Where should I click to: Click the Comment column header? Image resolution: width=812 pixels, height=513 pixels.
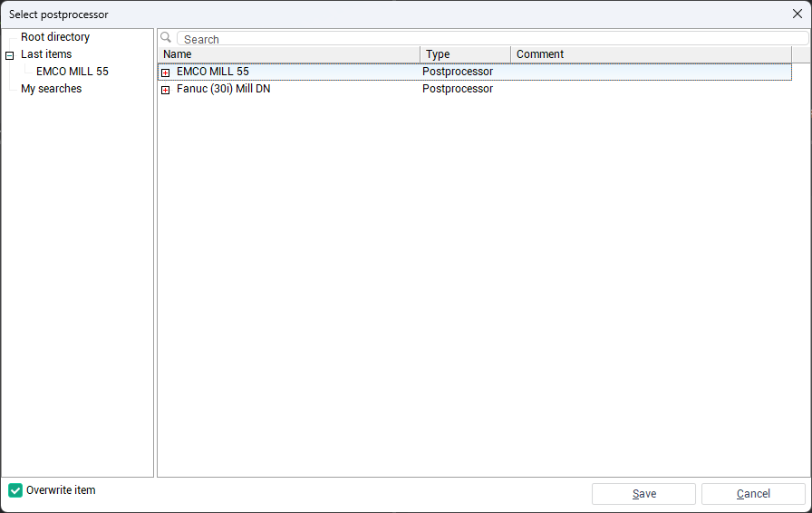coord(649,54)
